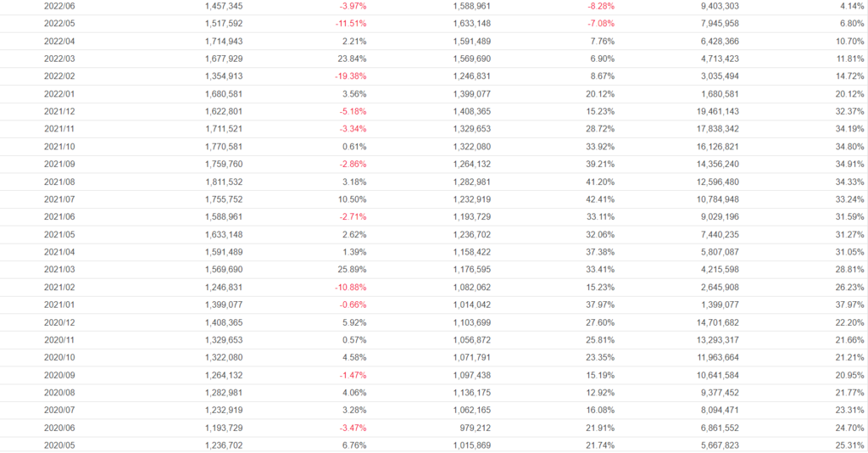Click the 2022/06 date cell
The height and width of the screenshot is (453, 868).
(x=59, y=6)
